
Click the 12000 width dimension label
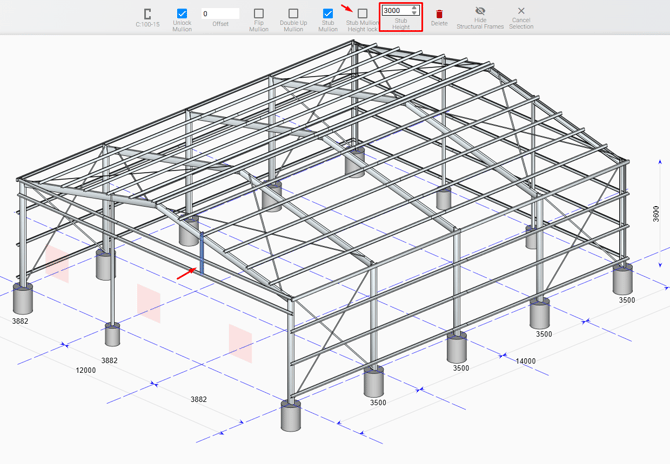[86, 370]
